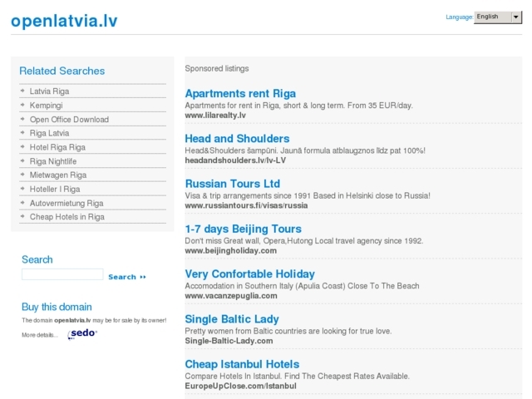Click arrow bullet beside Kempingi
The image size is (532, 399).
tap(22, 105)
